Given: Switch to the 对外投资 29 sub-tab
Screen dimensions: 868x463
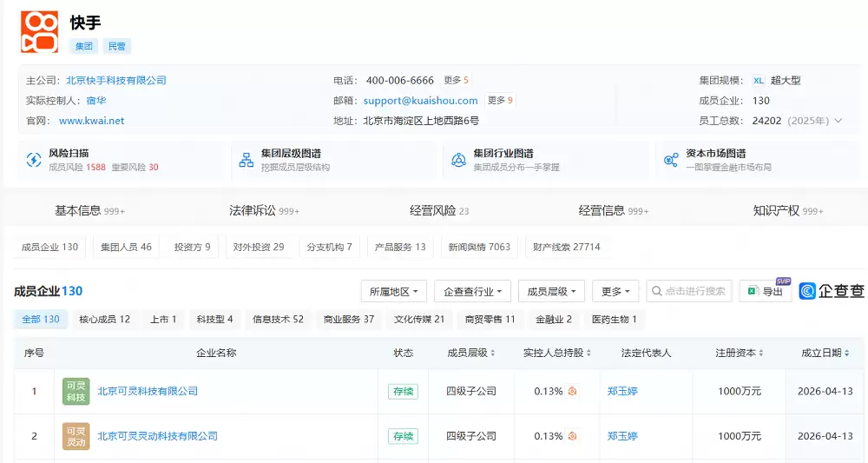Looking at the screenshot, I should click(x=259, y=247).
